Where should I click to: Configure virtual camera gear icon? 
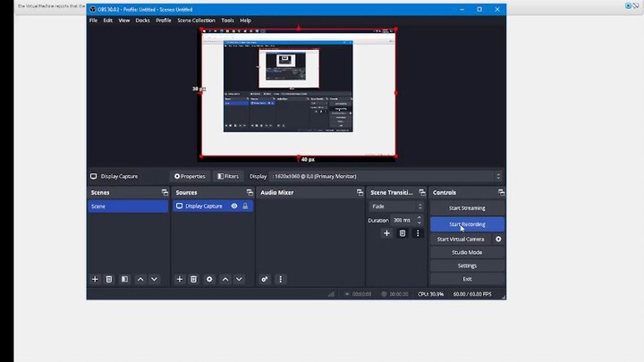tap(498, 239)
